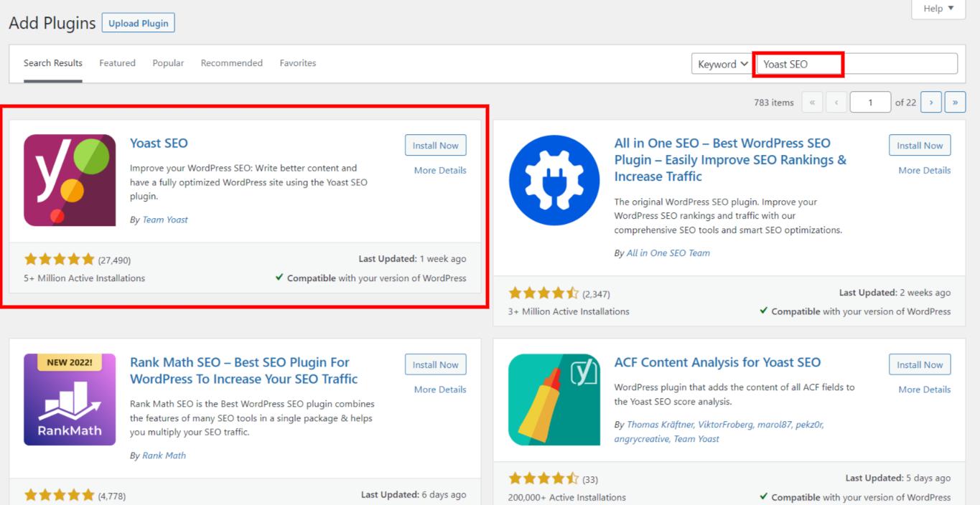Screen dimensions: 980x505
Task: Open More Details for Rank Math SEO
Action: 440,390
